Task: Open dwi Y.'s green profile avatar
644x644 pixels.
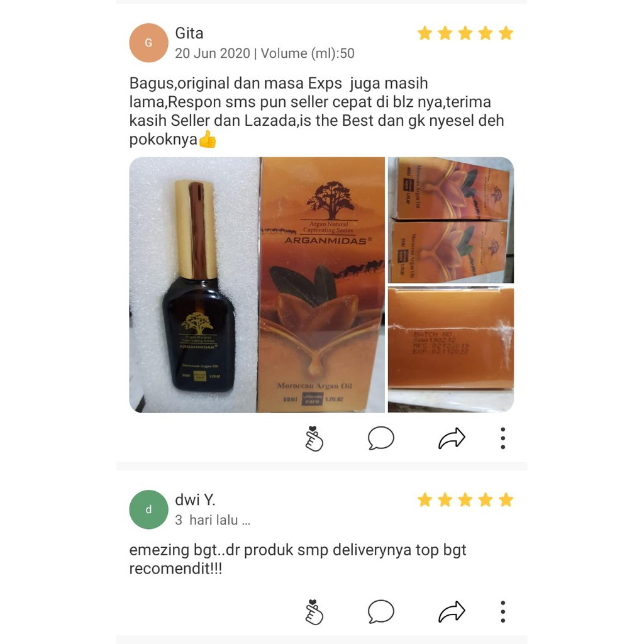Action: pyautogui.click(x=148, y=509)
